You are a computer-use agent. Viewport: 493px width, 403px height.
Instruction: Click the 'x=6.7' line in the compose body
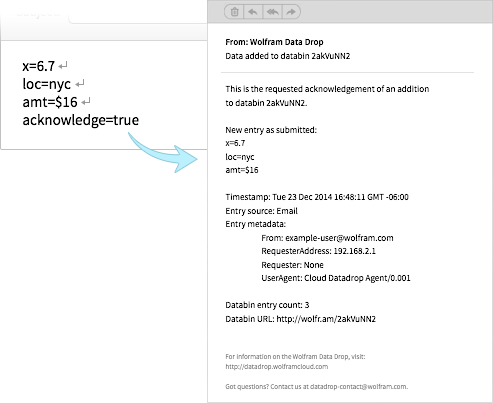38,66
